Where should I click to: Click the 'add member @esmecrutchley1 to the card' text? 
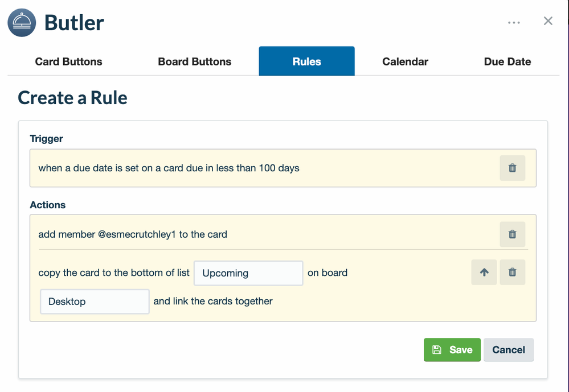click(x=133, y=234)
